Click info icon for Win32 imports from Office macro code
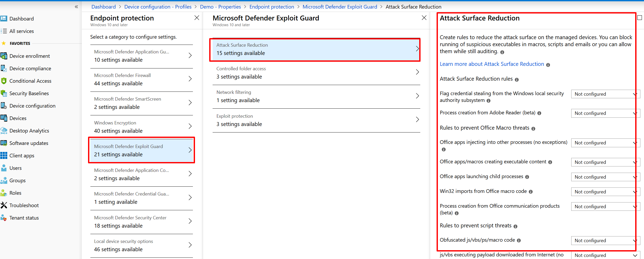Screen dimensions: 644x259 (531, 192)
